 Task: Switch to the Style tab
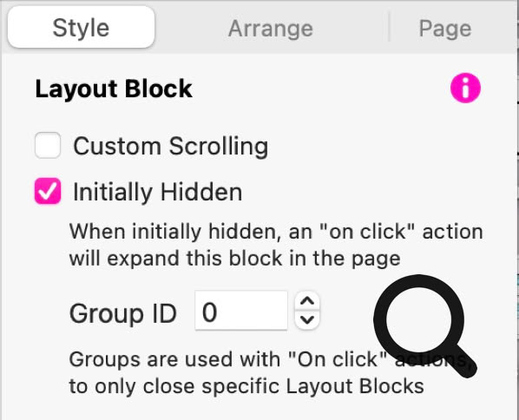coord(81,27)
